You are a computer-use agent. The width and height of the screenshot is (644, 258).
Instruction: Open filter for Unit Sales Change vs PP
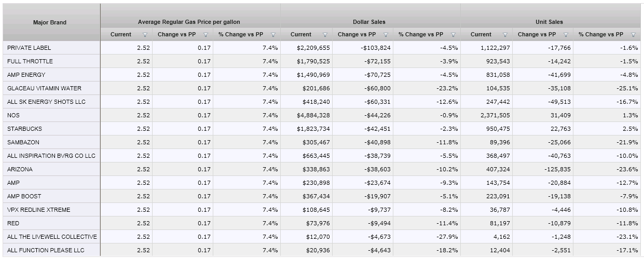566,35
